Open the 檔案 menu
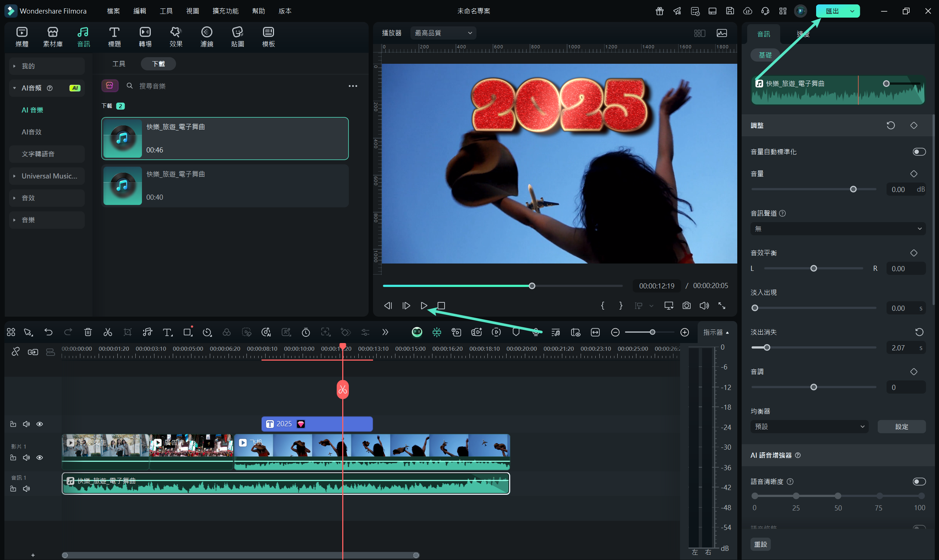The height and width of the screenshot is (560, 939). point(113,11)
